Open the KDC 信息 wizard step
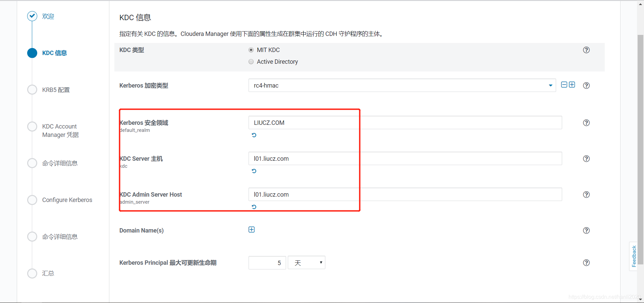 54,53
